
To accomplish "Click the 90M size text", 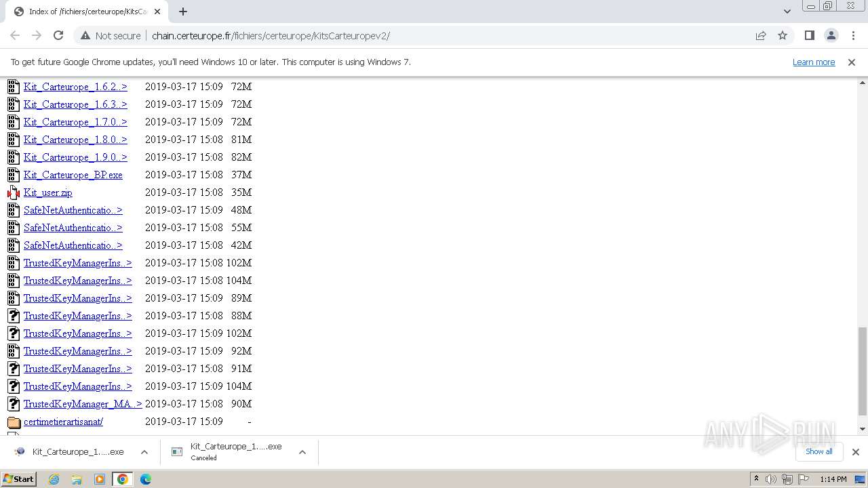I will (x=241, y=404).
